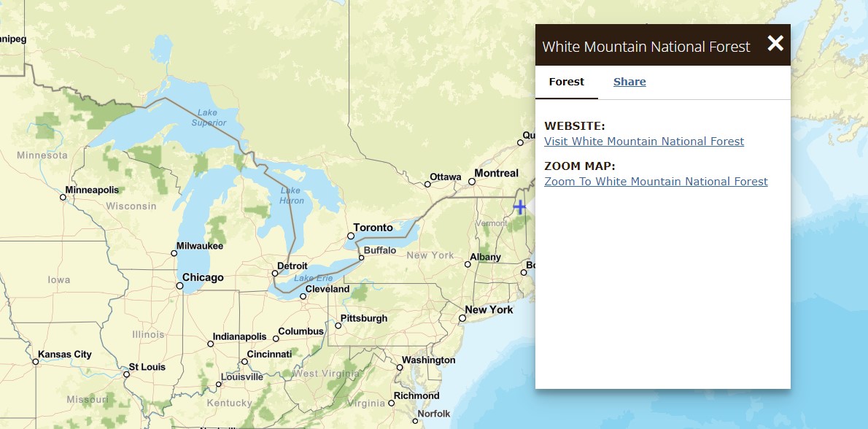Click the Indianapolis city marker dot
This screenshot has height=429, width=868.
pyautogui.click(x=209, y=344)
